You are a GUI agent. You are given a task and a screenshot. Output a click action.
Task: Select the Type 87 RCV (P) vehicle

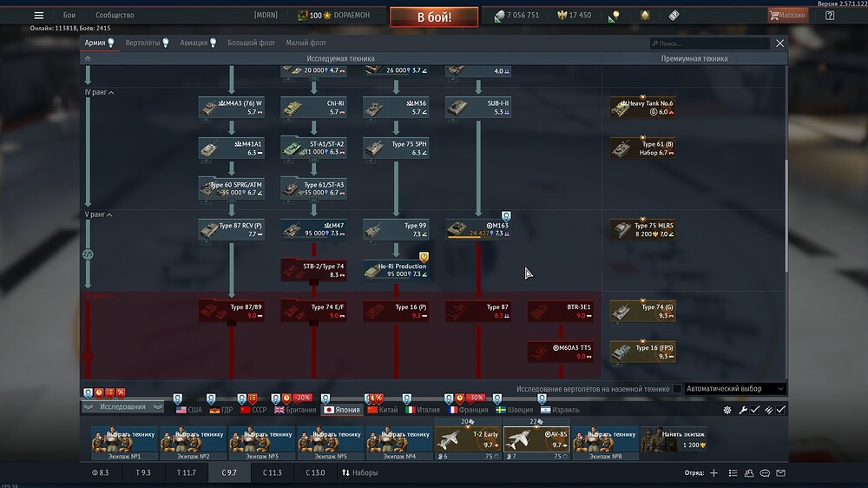(232, 229)
